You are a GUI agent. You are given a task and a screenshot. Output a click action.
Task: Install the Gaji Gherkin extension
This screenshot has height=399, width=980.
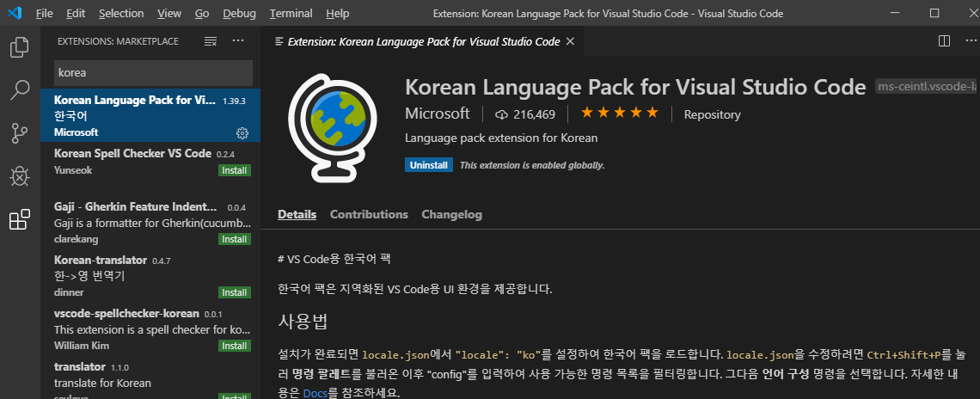235,240
